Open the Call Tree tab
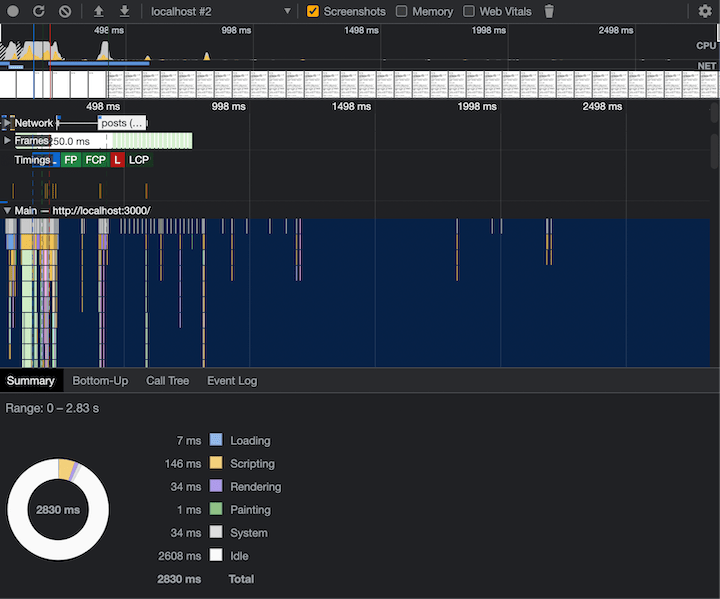Screen dimensions: 720x599 pos(167,380)
